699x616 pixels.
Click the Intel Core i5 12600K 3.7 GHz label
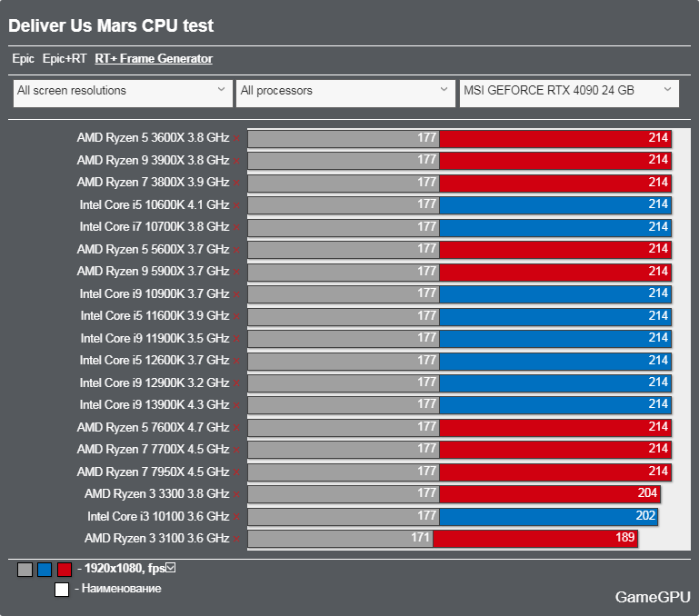point(155,360)
